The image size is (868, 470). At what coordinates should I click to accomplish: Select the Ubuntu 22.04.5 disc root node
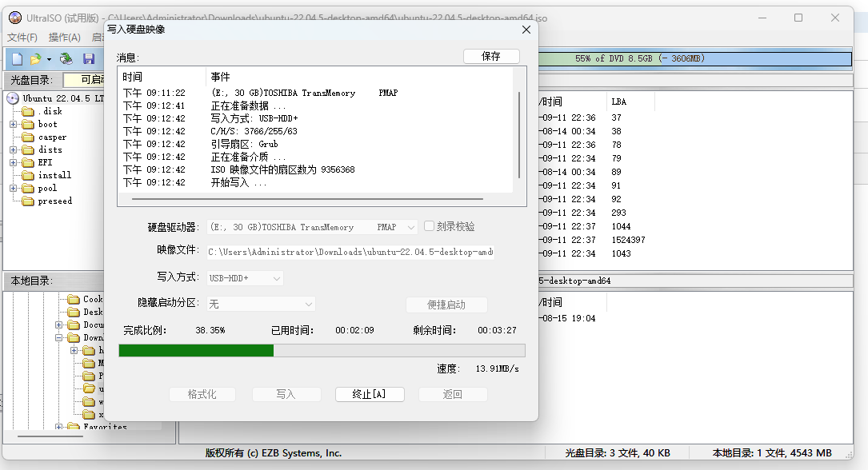coord(62,98)
